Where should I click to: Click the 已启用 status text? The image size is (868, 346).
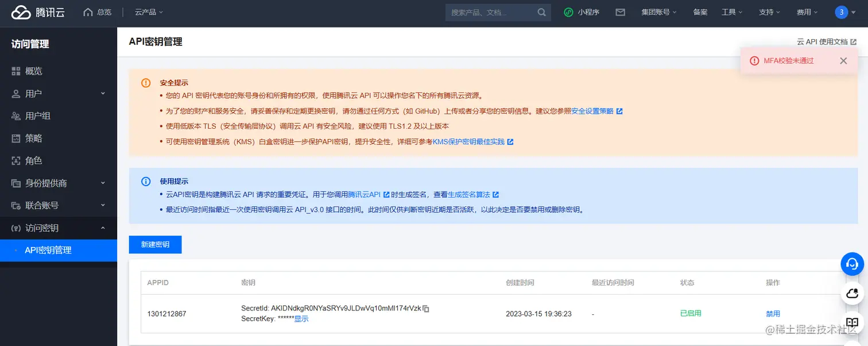click(x=691, y=313)
